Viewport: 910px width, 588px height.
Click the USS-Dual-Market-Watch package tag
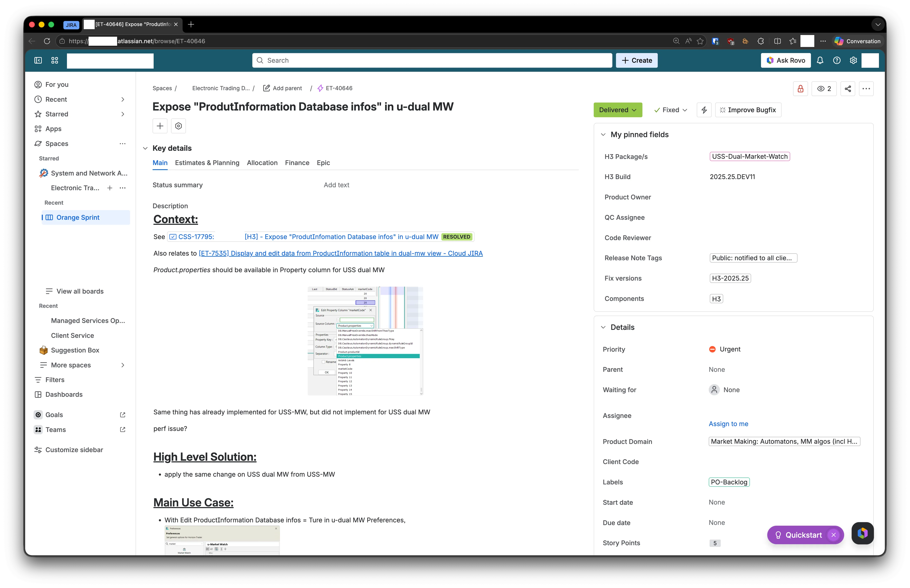pos(749,157)
